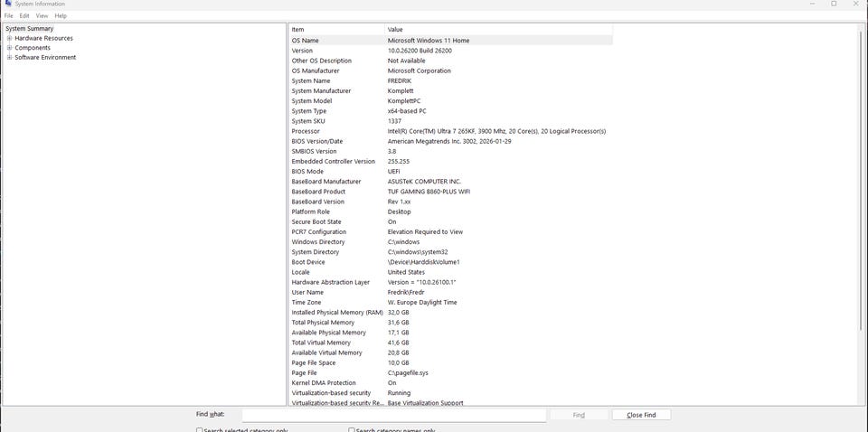Select the Hardware Resources tree item

click(43, 38)
